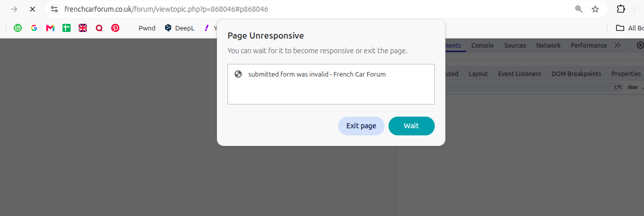Expand more DevTools tabs chevron
Viewport: 644px width, 216px height.
coord(618,45)
